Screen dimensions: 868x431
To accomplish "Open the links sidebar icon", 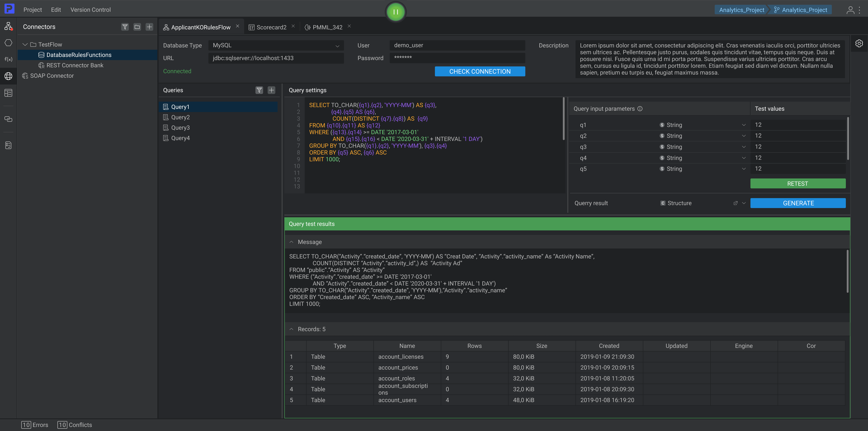I will [x=8, y=119].
